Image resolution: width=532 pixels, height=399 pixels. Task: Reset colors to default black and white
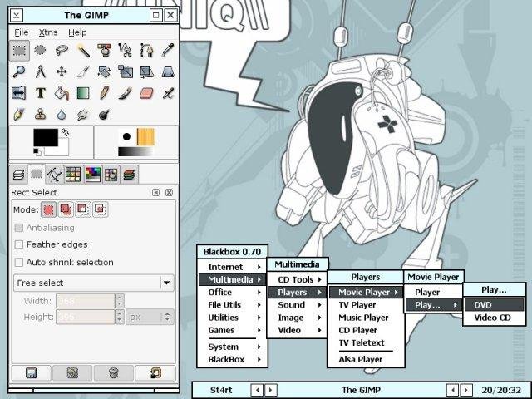[37, 151]
